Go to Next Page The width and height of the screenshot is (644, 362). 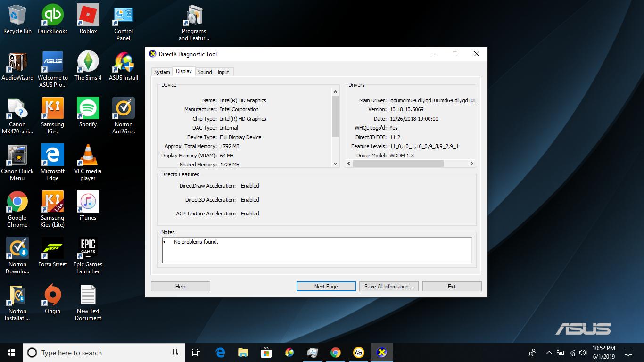coord(326,287)
